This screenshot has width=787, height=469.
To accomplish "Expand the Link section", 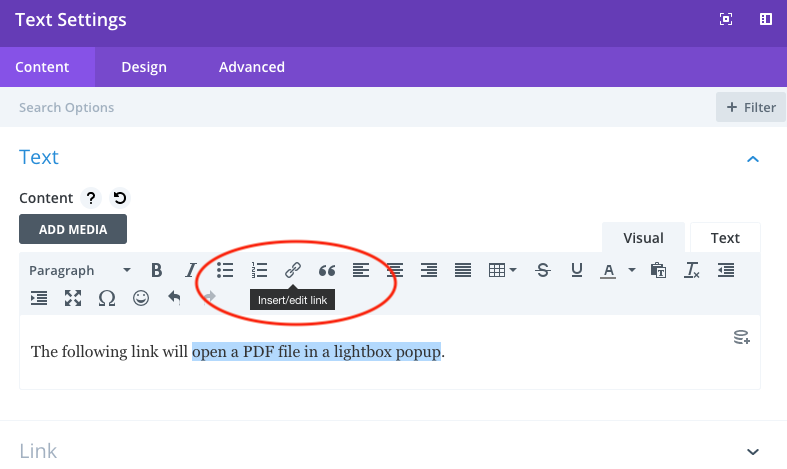I will (753, 452).
